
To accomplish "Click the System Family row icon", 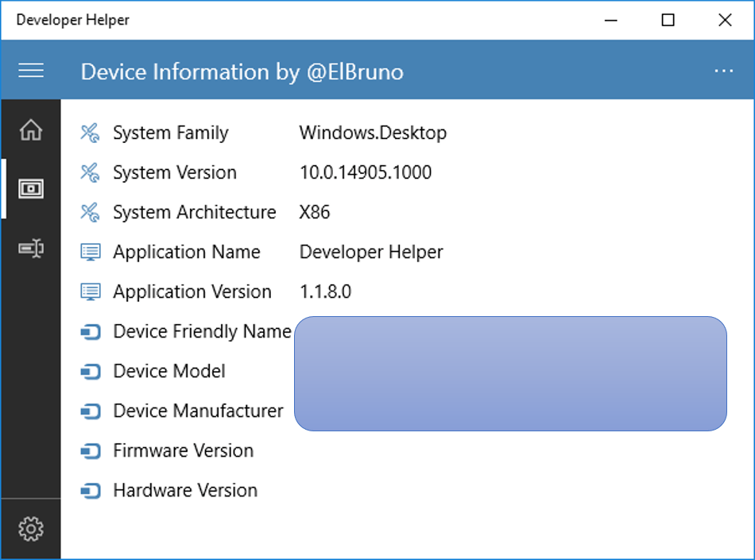I will pyautogui.click(x=91, y=133).
